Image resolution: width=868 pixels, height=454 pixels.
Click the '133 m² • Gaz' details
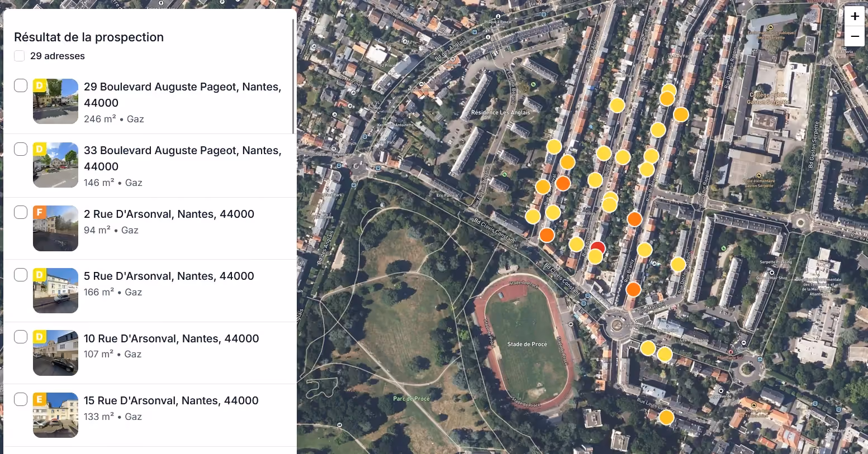(113, 417)
